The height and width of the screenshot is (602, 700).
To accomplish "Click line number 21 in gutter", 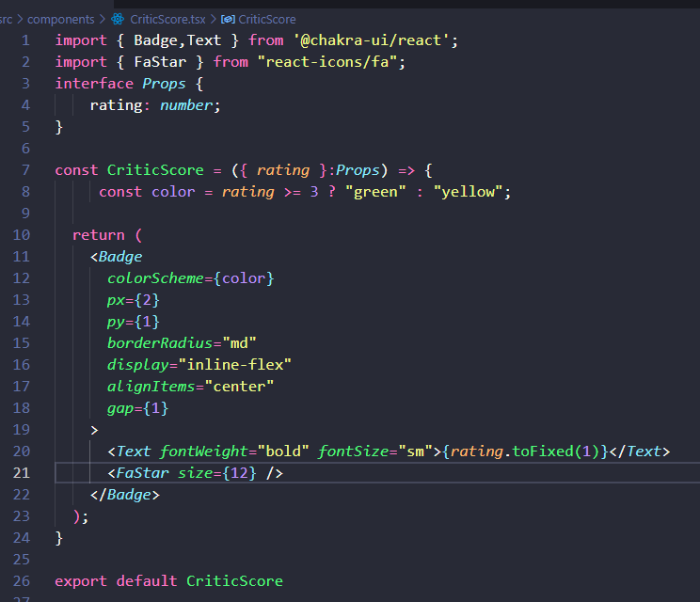I will coord(22,472).
